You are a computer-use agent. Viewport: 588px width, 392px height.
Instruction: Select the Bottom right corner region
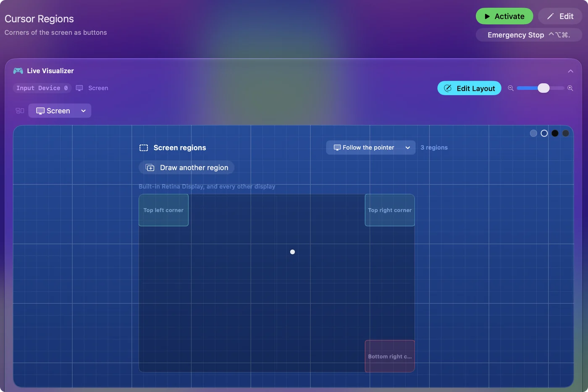(390, 356)
